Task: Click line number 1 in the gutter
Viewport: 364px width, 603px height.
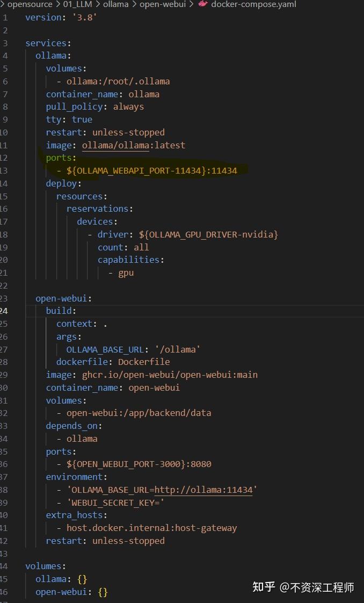Action: pyautogui.click(x=5, y=18)
